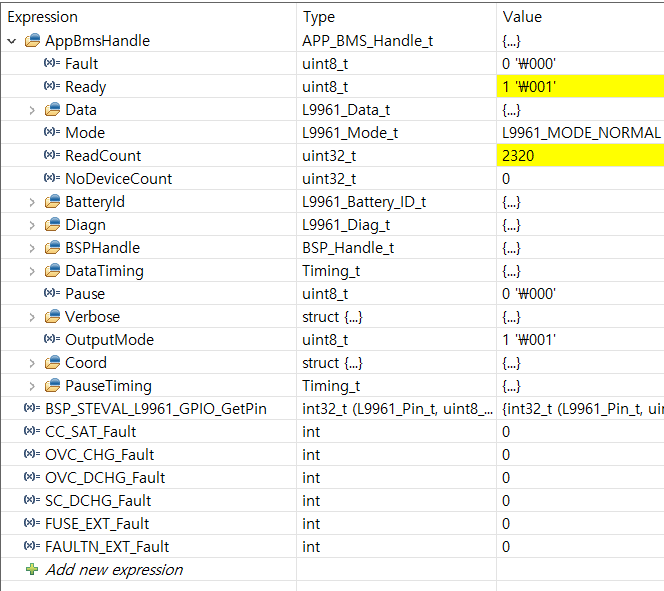Collapse the AppBmsHandle tree node
The image size is (664, 591).
coord(12,41)
